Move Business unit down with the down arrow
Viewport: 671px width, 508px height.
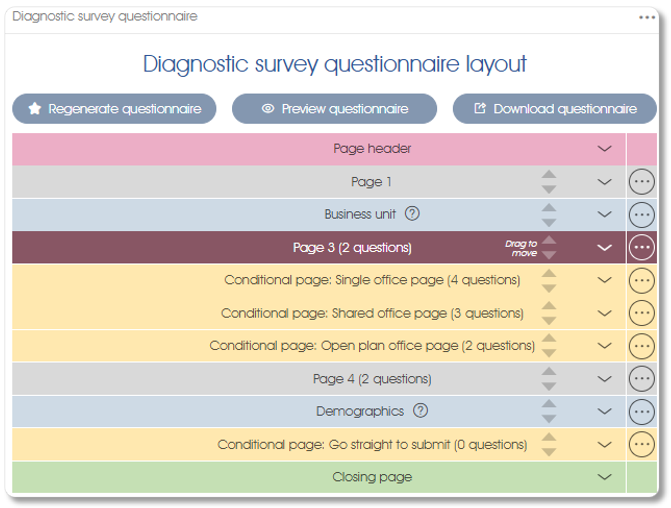(549, 223)
